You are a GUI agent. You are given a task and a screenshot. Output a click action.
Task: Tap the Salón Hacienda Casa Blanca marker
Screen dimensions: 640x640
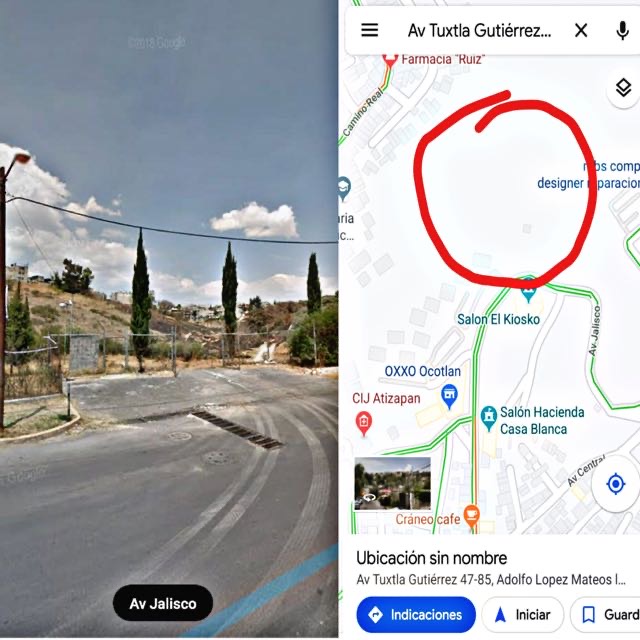tap(488, 418)
